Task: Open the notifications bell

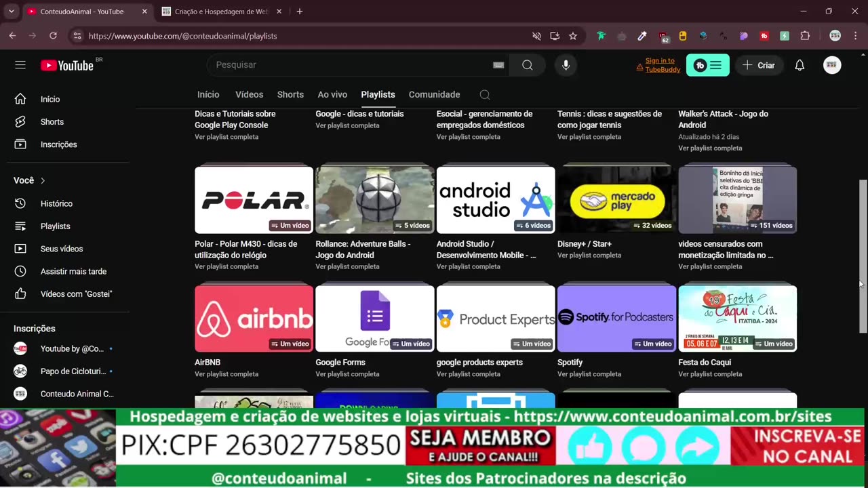Action: coord(800,65)
